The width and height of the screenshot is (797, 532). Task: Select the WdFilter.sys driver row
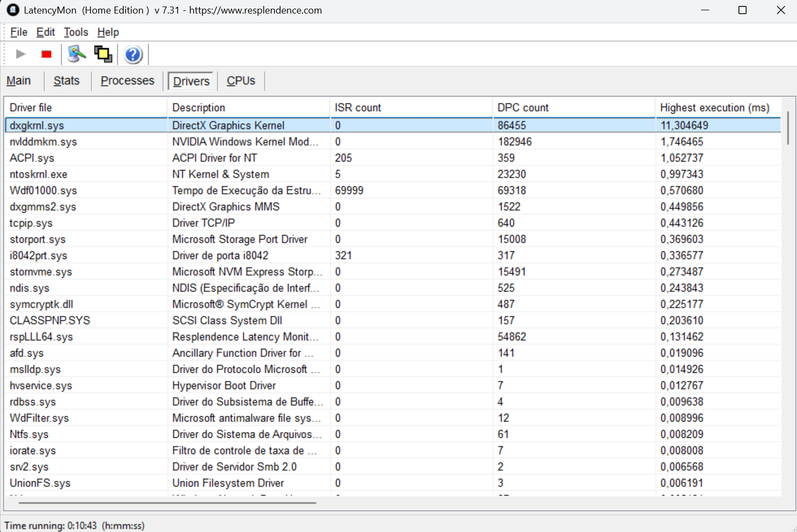393,418
